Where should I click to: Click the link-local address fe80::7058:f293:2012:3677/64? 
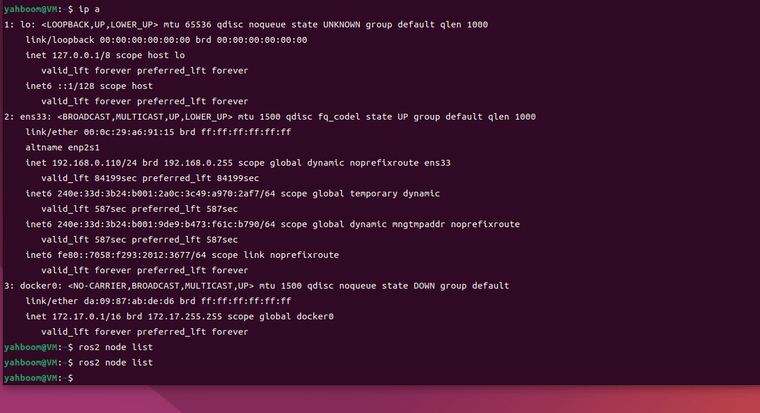131,255
